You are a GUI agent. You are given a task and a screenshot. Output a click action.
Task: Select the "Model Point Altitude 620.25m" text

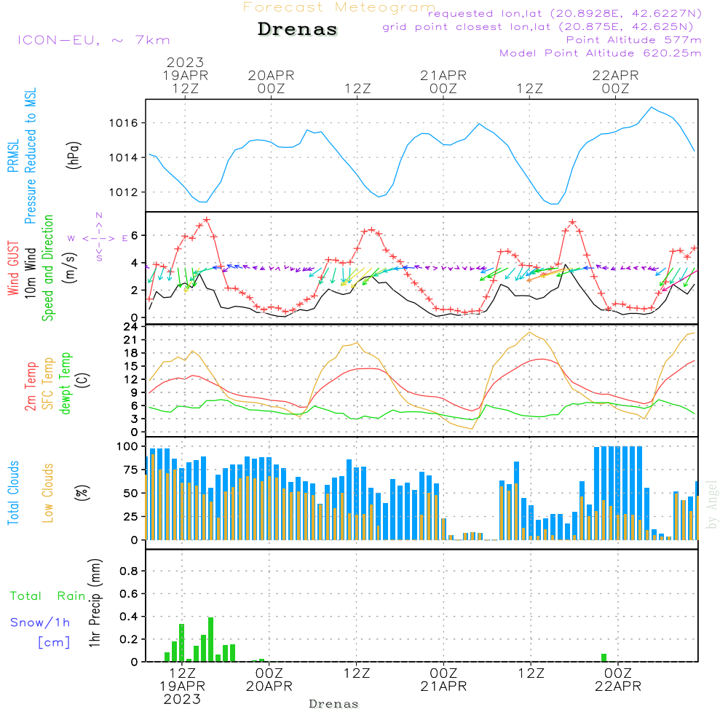click(x=601, y=53)
